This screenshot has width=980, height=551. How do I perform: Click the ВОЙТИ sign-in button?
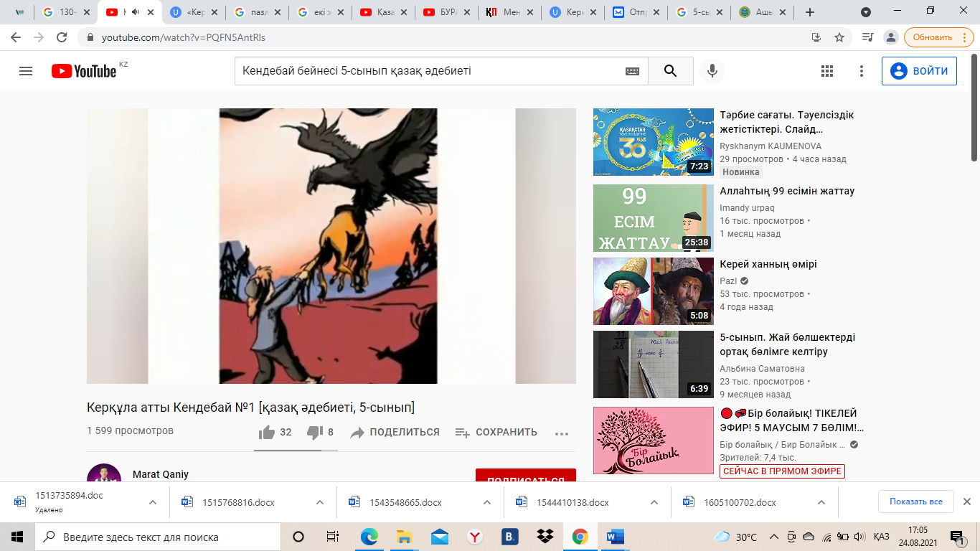click(919, 71)
